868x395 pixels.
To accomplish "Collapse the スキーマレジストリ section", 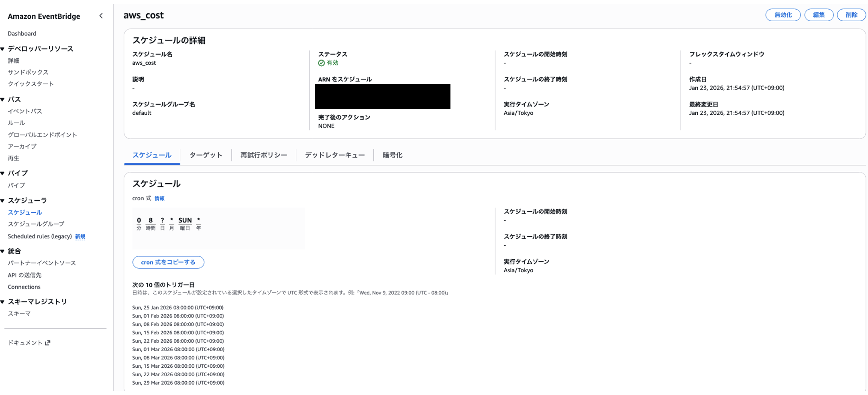I will [2, 302].
